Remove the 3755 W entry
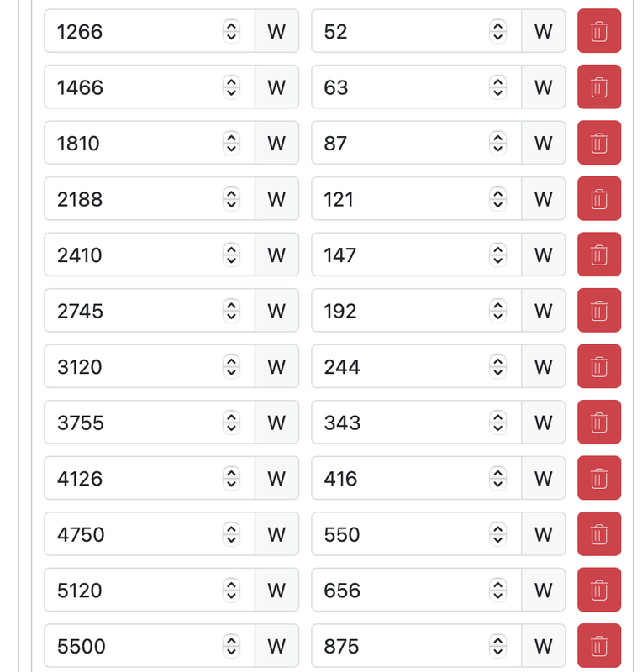The image size is (642, 672). pyautogui.click(x=598, y=422)
